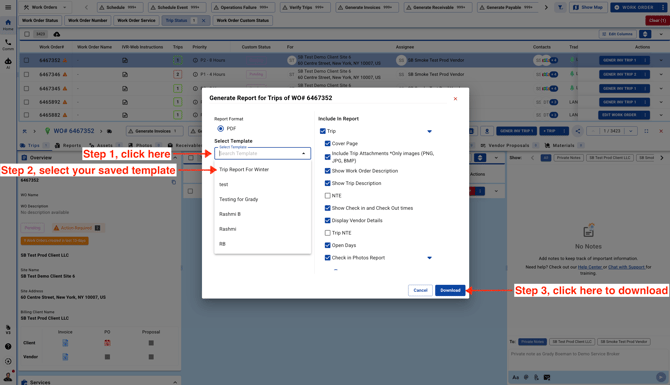This screenshot has height=385, width=670.
Task: Open IVR instructions icon for WO 6467346
Action: (x=125, y=74)
